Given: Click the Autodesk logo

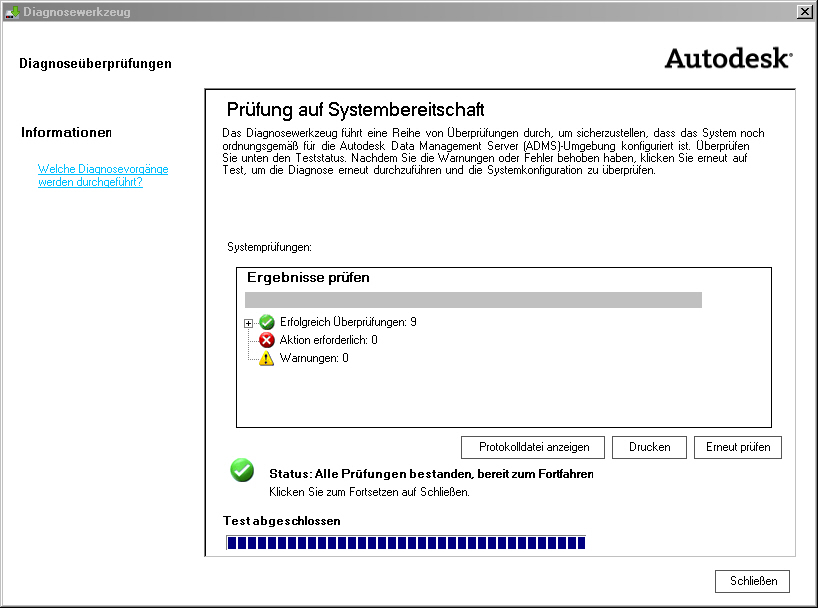Looking at the screenshot, I should (729, 58).
